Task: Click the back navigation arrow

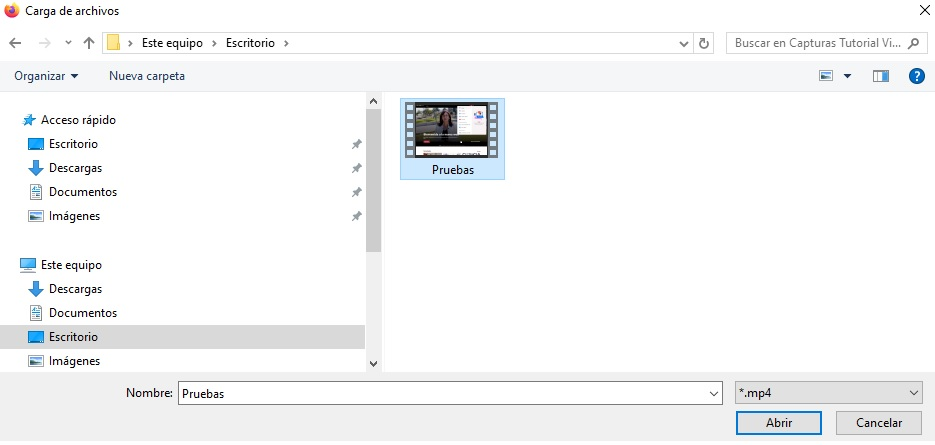Action: point(15,43)
